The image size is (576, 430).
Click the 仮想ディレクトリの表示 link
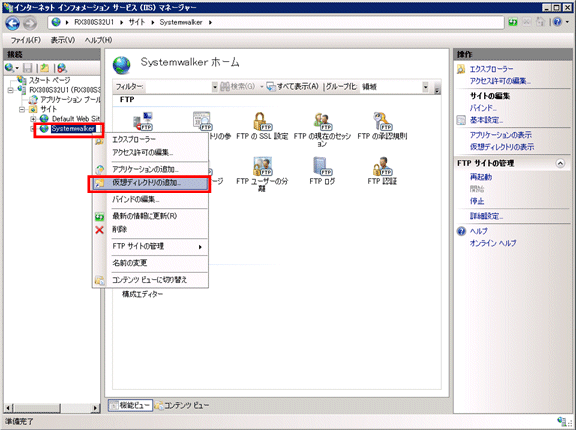502,147
